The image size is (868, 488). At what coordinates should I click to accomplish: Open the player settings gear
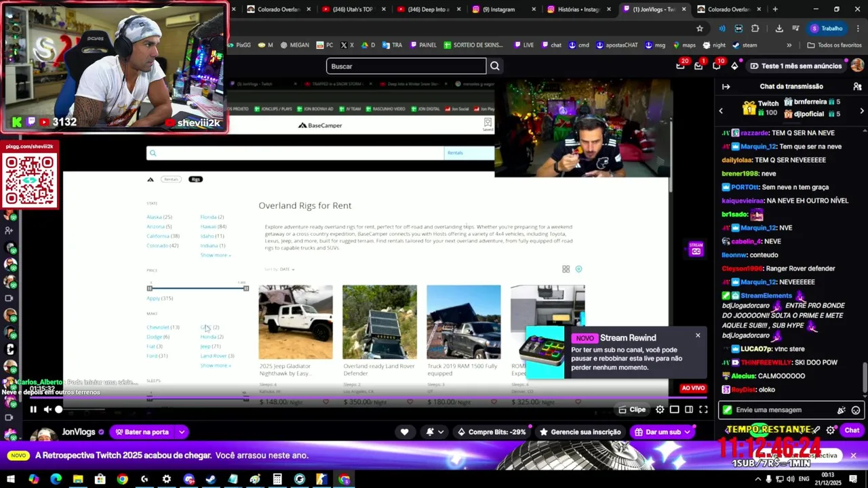coord(660,409)
